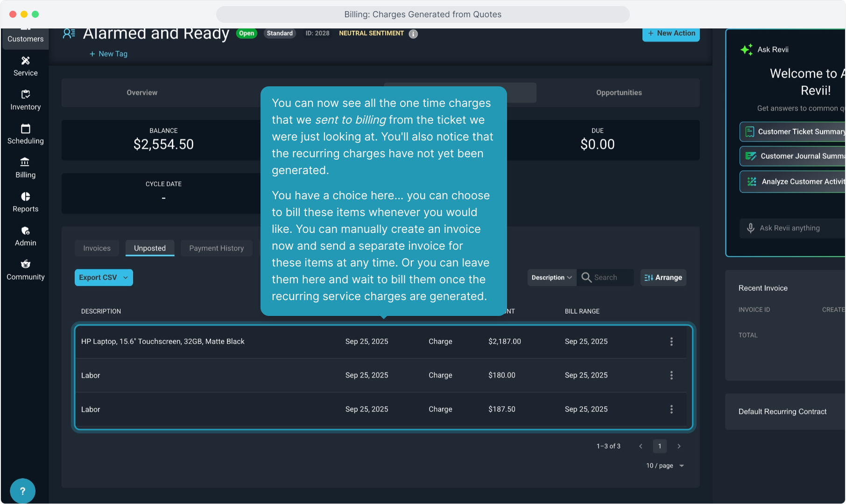The width and height of the screenshot is (846, 504).
Task: Open the Opportunities tab
Action: click(619, 93)
